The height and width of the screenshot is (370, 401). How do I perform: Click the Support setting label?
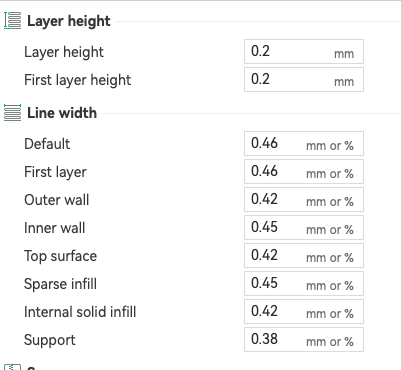(50, 340)
